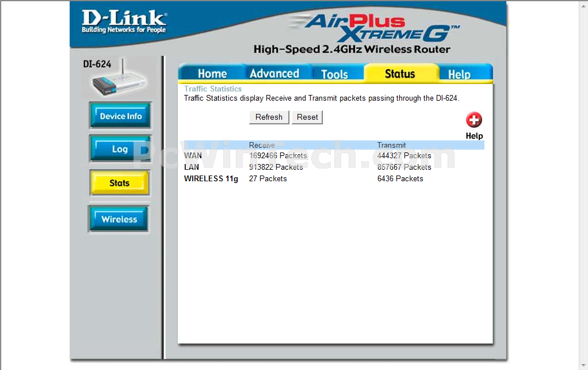
Task: Select the Stats sidebar button
Action: point(120,183)
